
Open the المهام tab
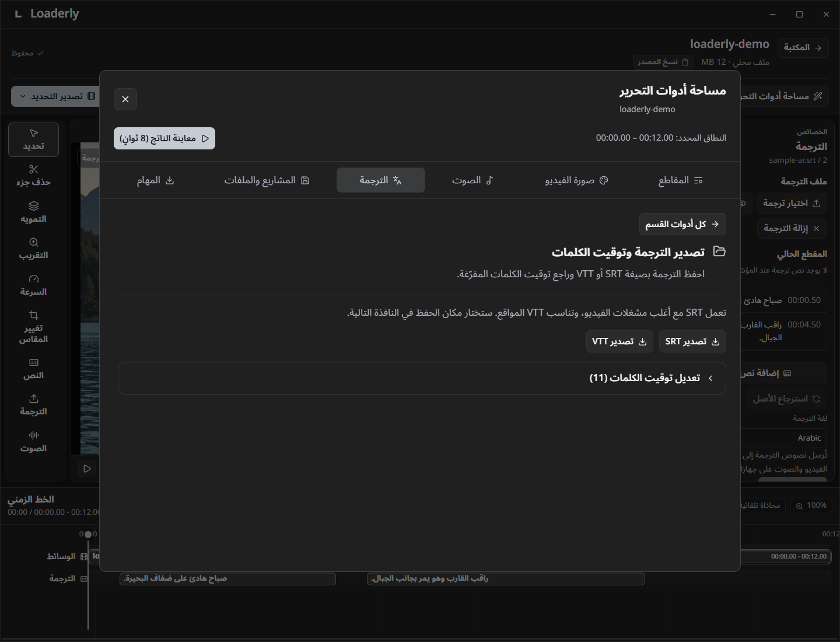(155, 180)
